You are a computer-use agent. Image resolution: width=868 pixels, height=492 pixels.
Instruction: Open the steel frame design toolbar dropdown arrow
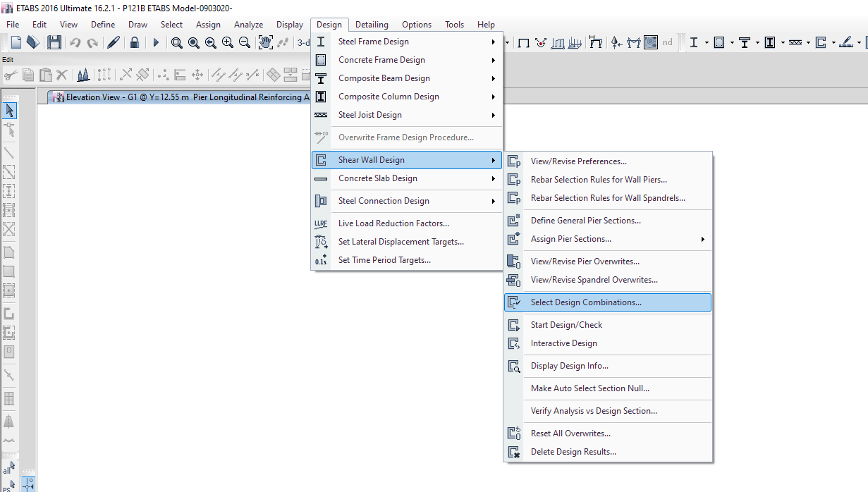(707, 42)
